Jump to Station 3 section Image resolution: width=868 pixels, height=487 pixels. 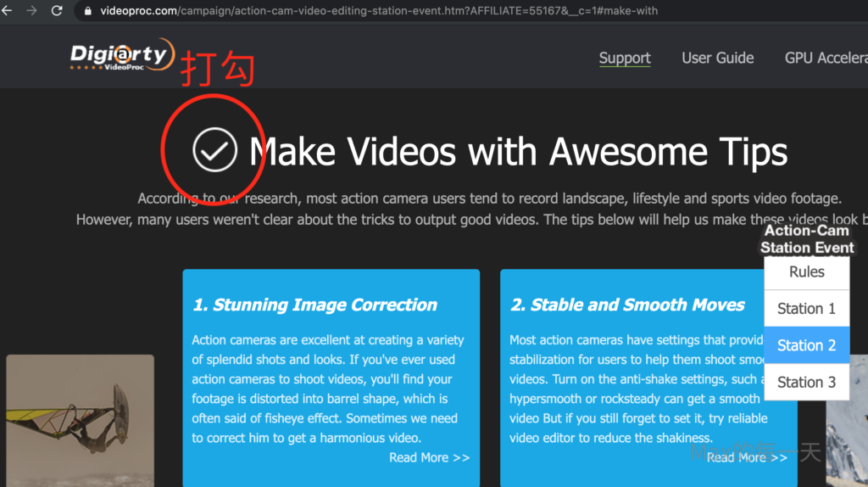(x=806, y=382)
